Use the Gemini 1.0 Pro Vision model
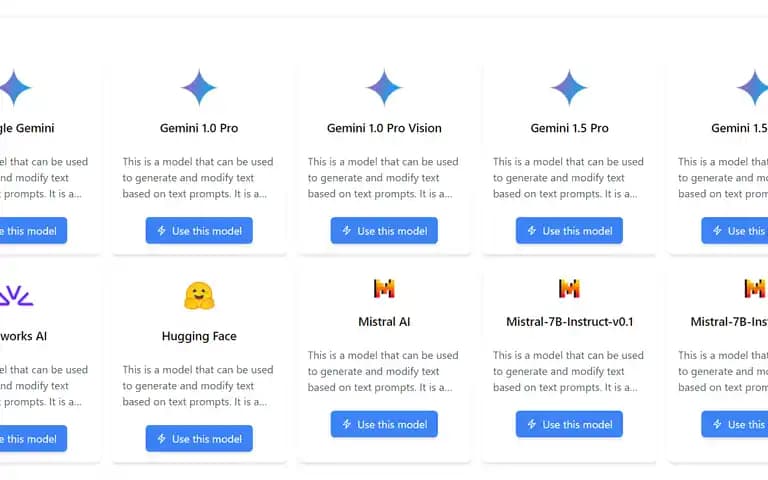 384,231
